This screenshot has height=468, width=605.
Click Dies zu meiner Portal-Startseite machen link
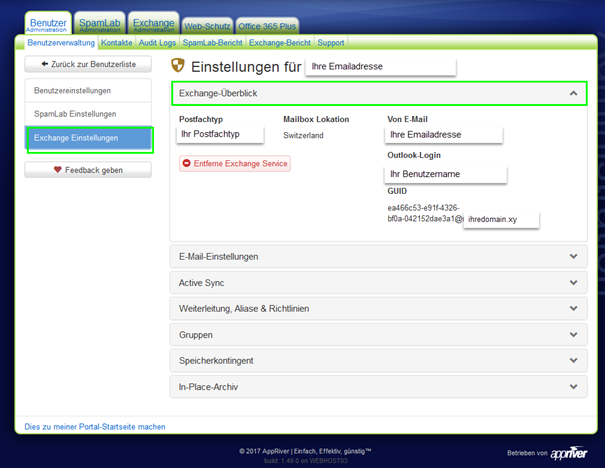click(95, 427)
